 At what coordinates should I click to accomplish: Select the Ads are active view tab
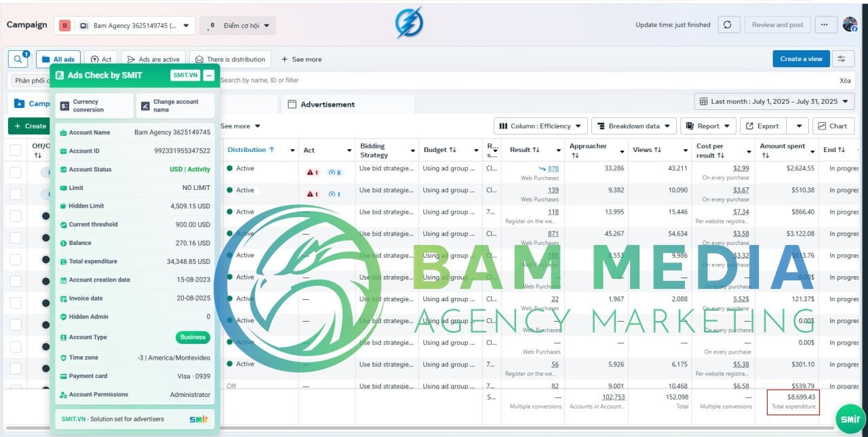[x=153, y=59]
